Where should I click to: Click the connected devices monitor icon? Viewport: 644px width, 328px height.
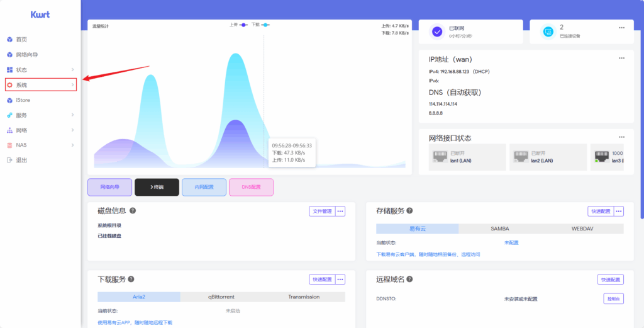(x=548, y=31)
